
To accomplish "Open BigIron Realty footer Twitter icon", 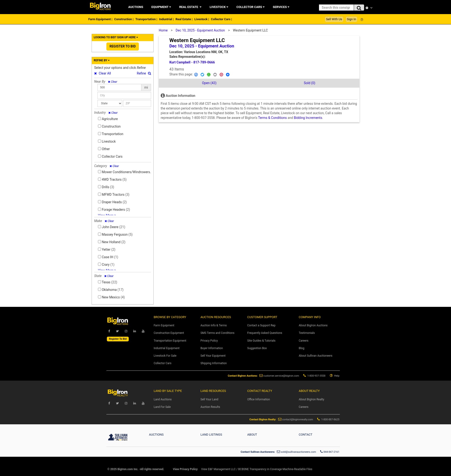I will (x=117, y=403).
